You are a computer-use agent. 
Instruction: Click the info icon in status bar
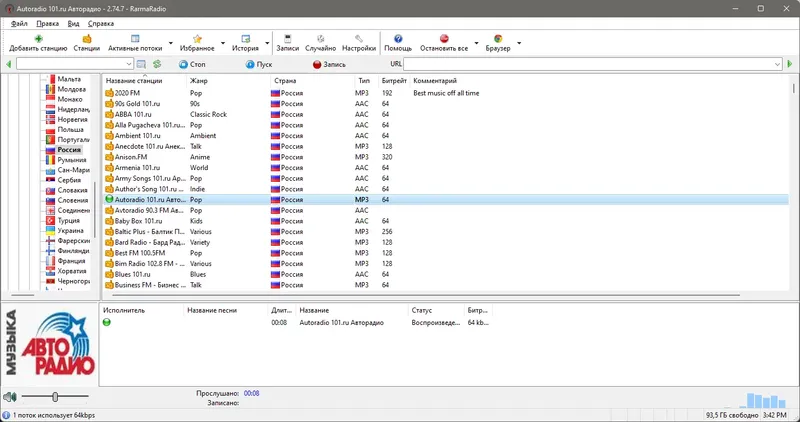tap(6, 415)
